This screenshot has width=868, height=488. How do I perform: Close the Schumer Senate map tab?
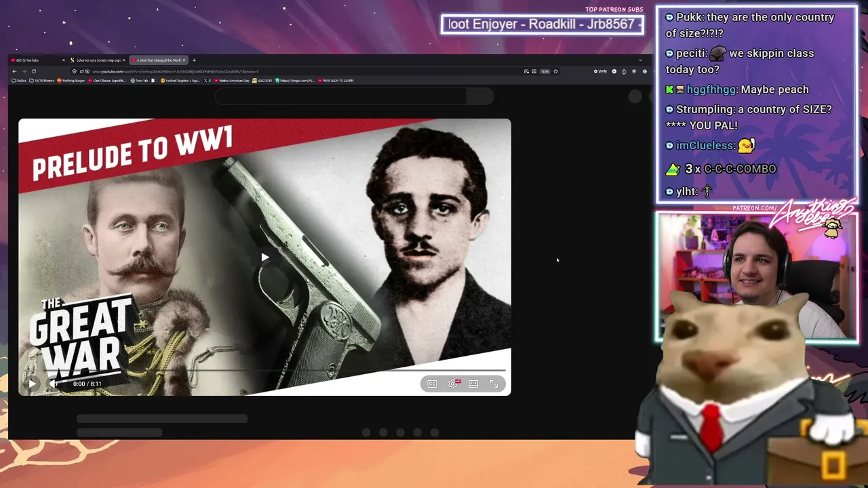point(123,60)
